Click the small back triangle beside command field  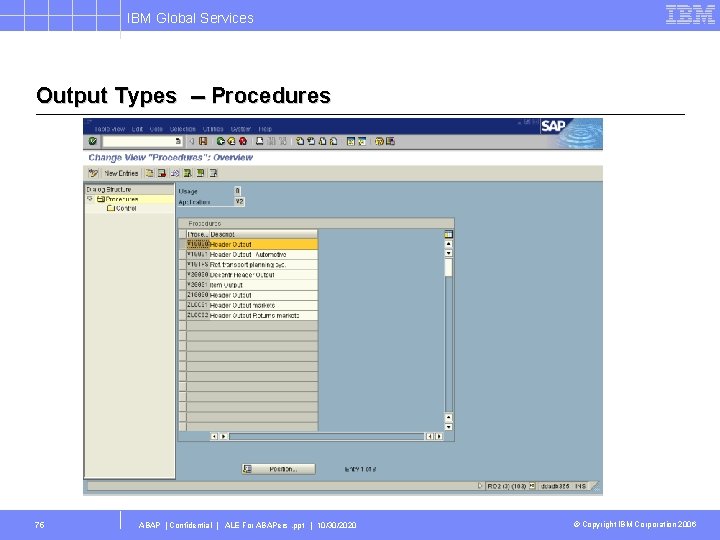coord(191,141)
